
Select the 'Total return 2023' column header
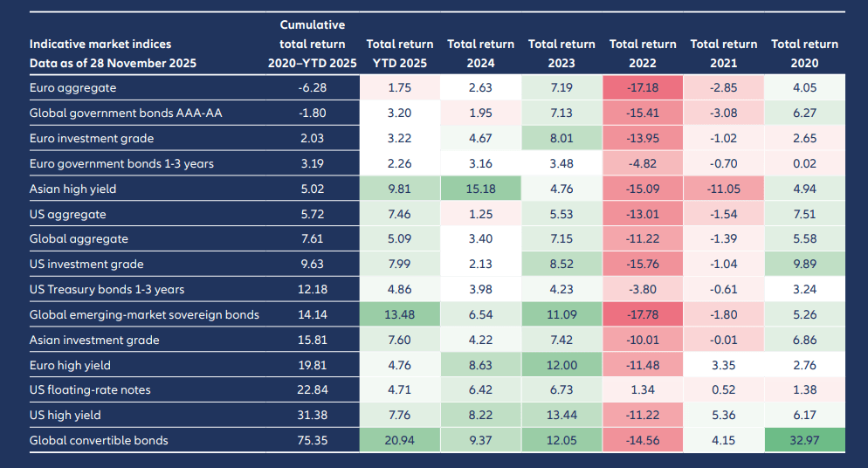(x=561, y=53)
